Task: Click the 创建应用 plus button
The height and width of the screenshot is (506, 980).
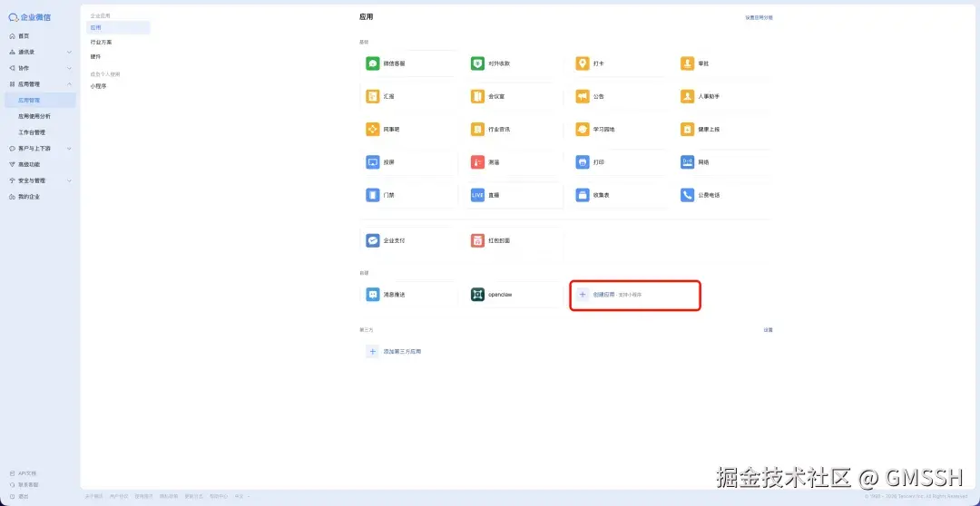Action: tap(583, 294)
